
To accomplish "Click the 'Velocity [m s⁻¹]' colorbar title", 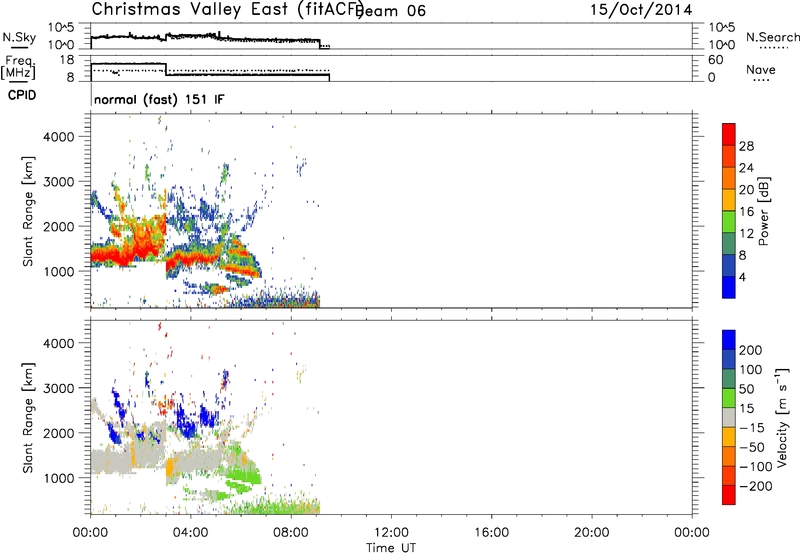I will (782, 417).
